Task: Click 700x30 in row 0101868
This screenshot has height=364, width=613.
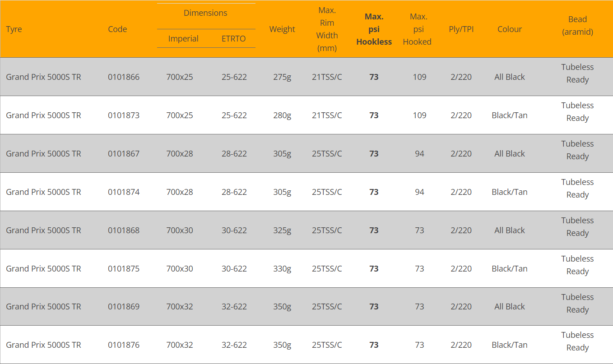Action: click(x=180, y=230)
